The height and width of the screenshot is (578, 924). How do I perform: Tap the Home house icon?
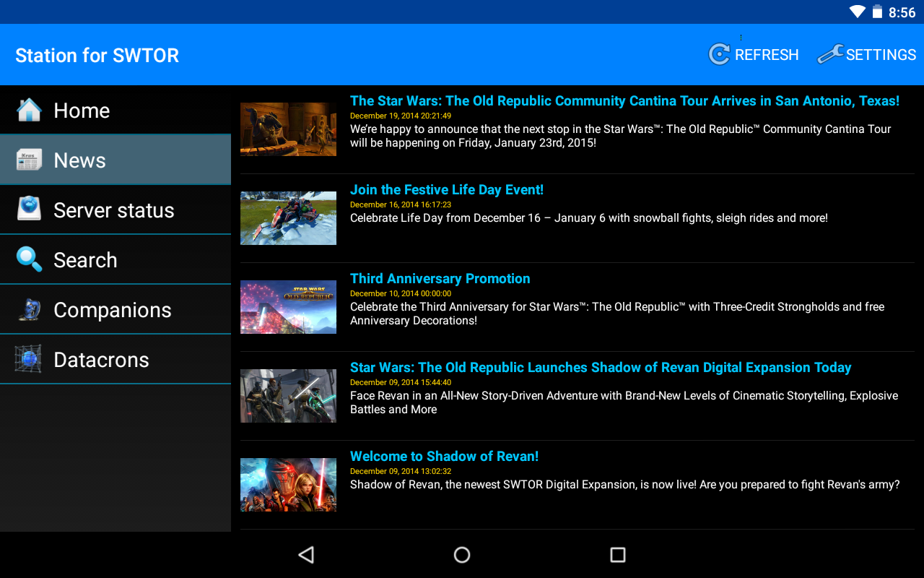[x=29, y=110]
